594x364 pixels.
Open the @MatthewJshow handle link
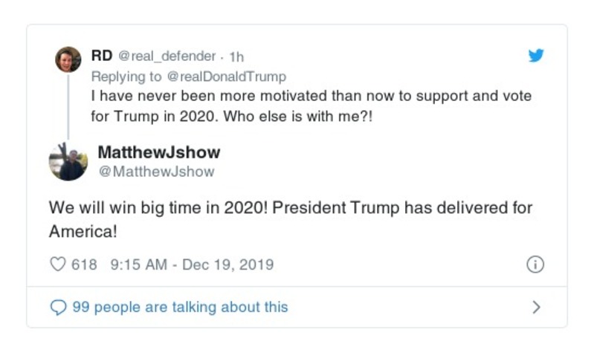click(156, 172)
